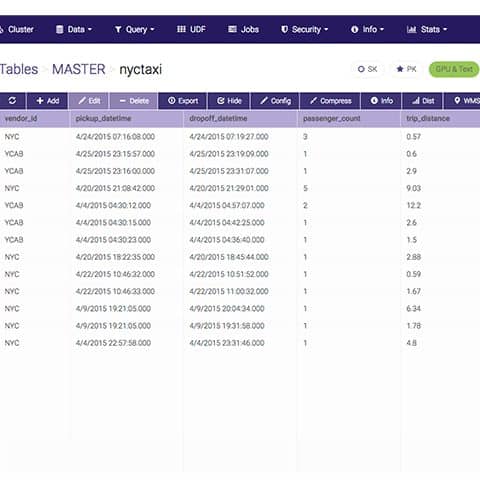
Task: Select dropoff cell 4/4/2015 04:42:25.000
Action: click(x=227, y=223)
